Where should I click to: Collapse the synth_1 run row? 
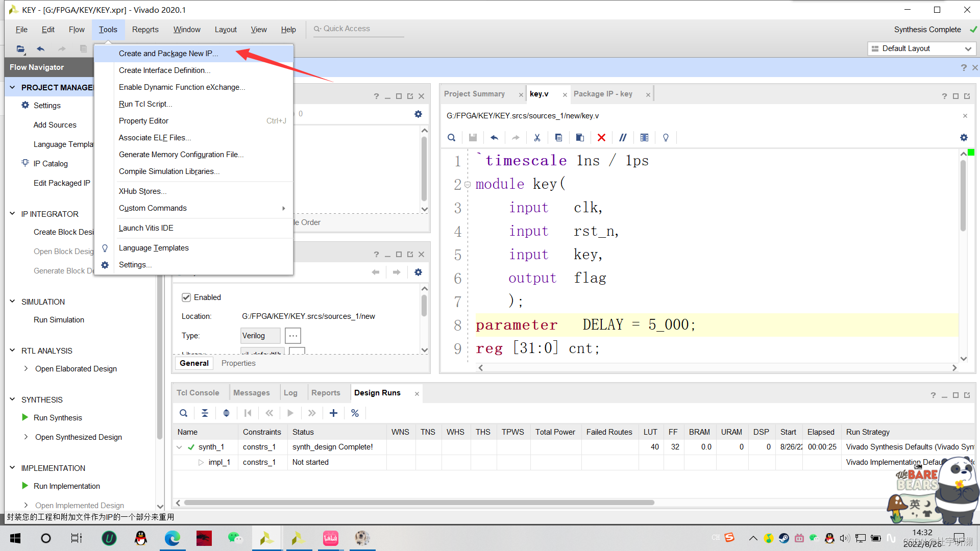(179, 447)
